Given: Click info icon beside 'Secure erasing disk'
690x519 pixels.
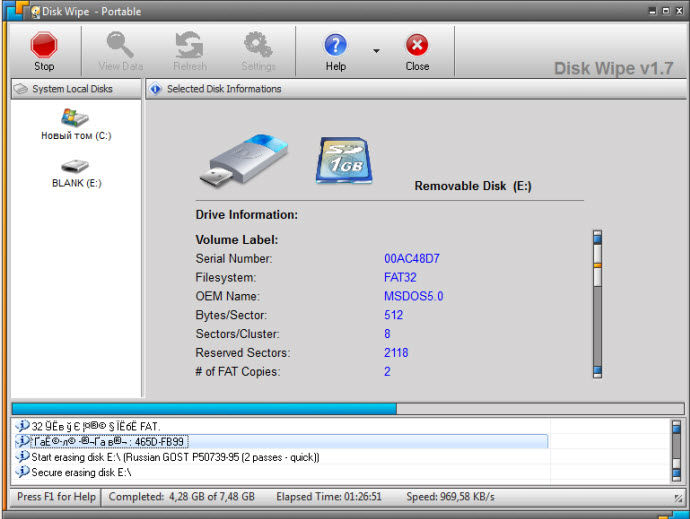Looking at the screenshot, I should click(x=22, y=472).
